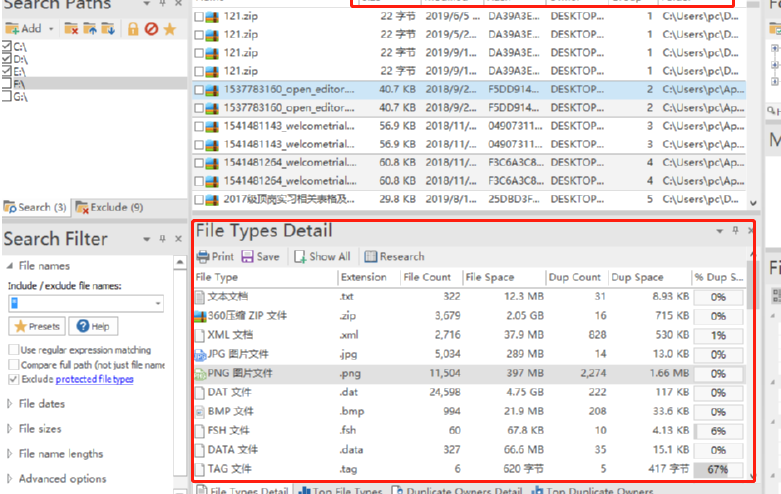Check the F:\ drive checkbox
The width and height of the screenshot is (781, 494).
(x=7, y=83)
